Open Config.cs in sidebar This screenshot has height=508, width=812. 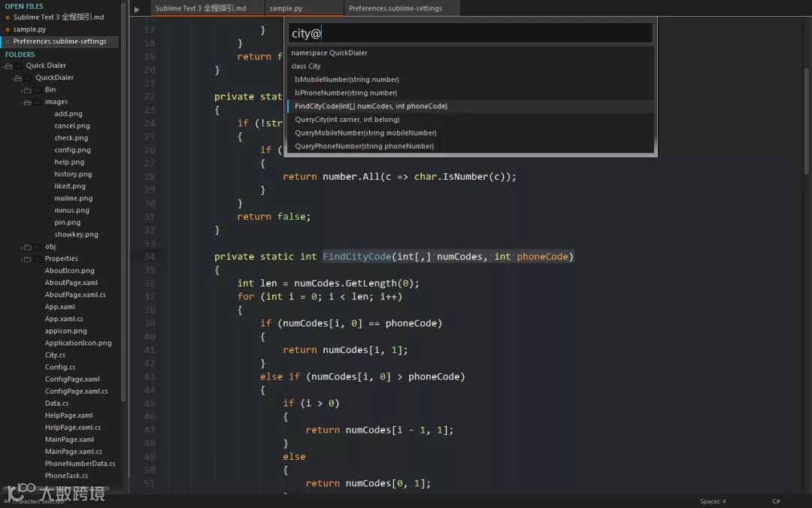coord(60,367)
